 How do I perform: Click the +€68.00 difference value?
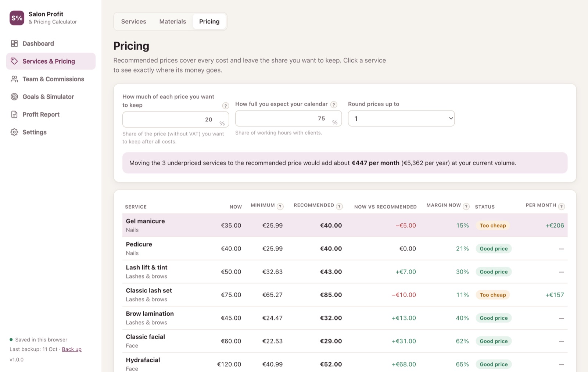[404, 364]
